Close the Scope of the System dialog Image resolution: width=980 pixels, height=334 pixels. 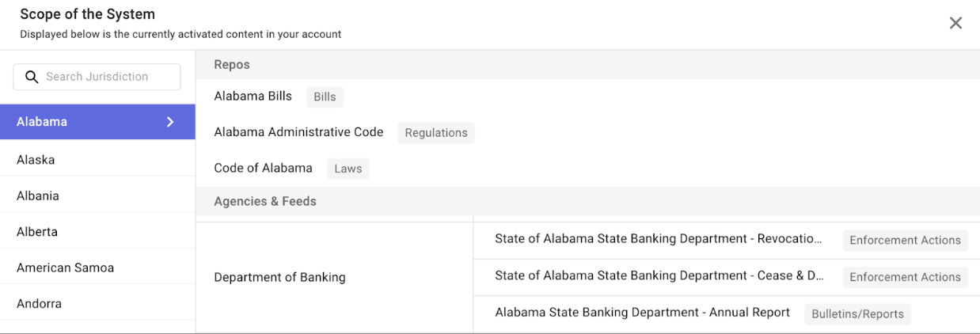tap(955, 23)
